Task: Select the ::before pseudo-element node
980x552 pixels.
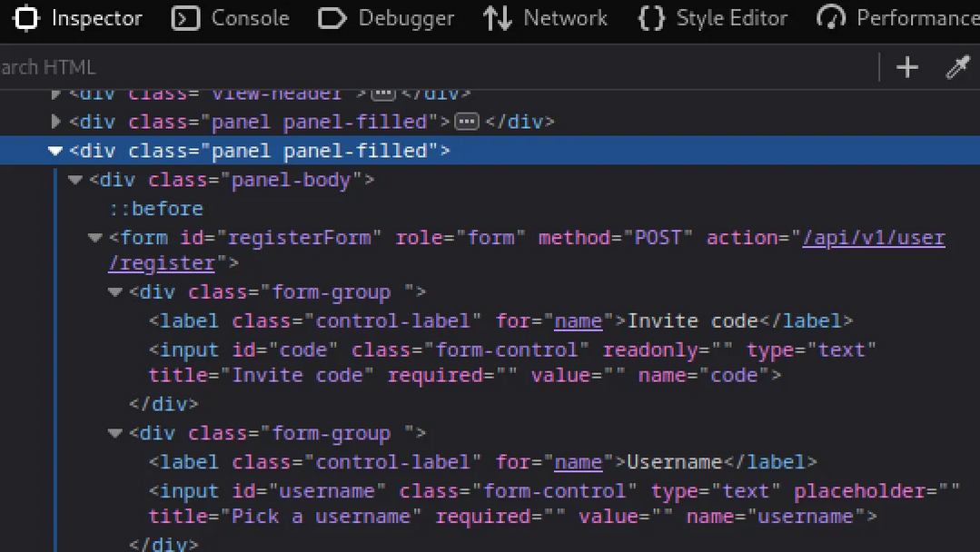Action: [155, 209]
